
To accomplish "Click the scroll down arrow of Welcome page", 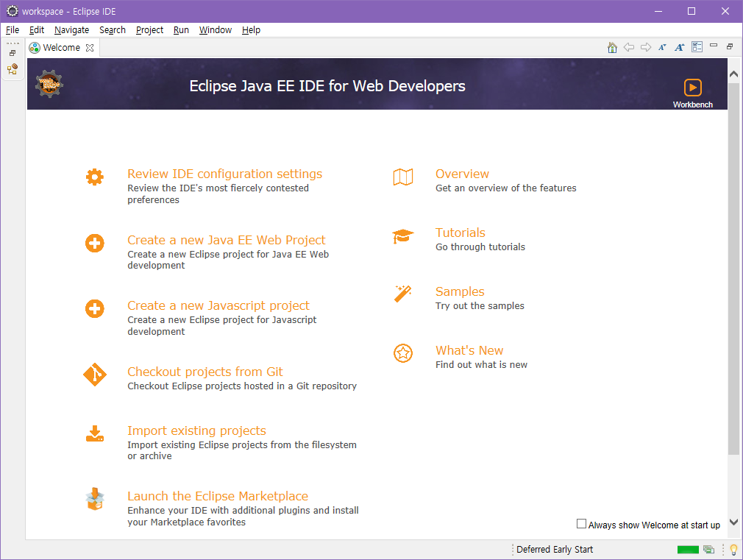I will (x=733, y=522).
